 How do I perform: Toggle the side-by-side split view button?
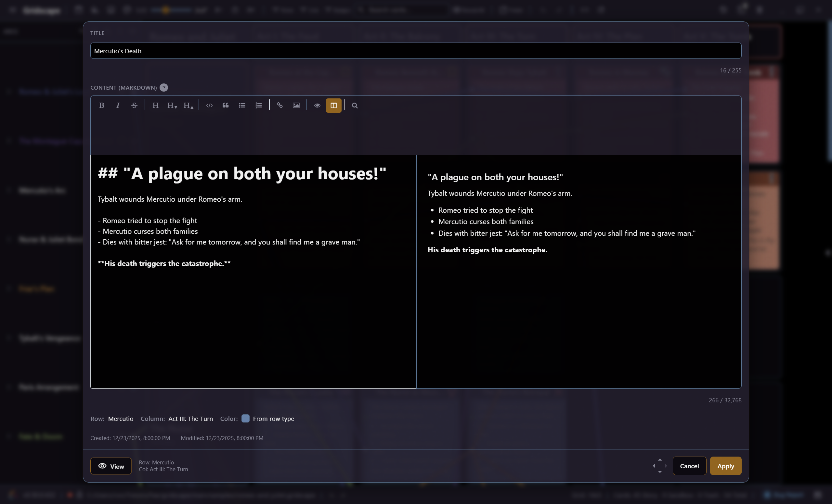point(333,106)
